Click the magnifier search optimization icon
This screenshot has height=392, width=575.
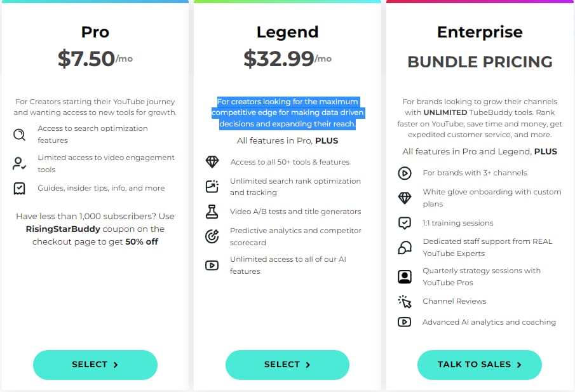point(20,135)
